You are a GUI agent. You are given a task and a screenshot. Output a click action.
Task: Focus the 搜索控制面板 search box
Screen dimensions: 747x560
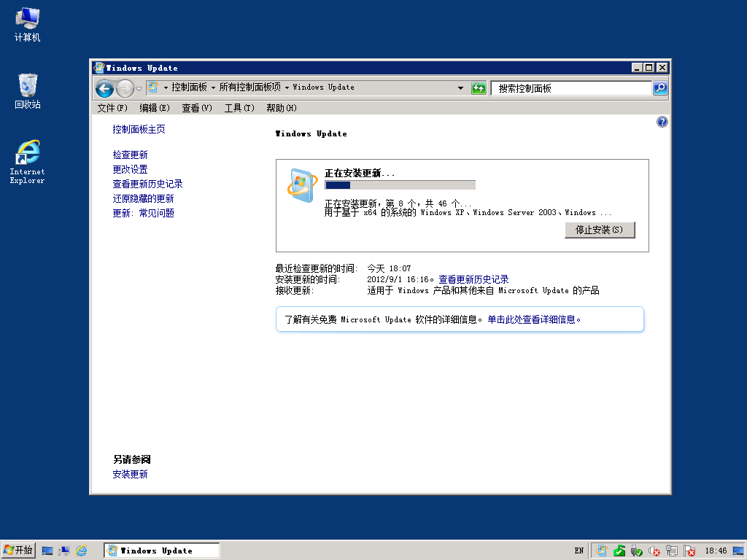pyautogui.click(x=570, y=88)
